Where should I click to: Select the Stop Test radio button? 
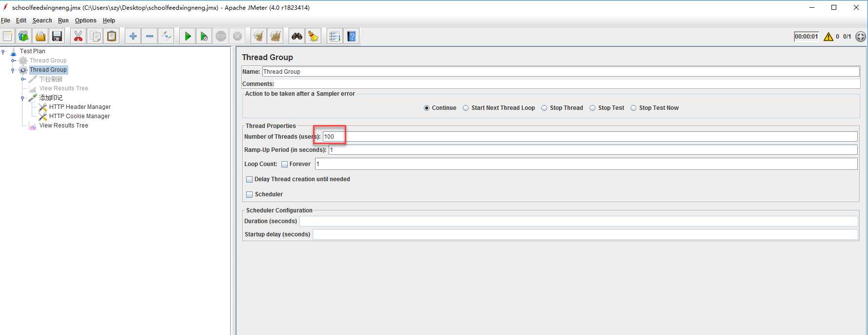click(x=592, y=108)
